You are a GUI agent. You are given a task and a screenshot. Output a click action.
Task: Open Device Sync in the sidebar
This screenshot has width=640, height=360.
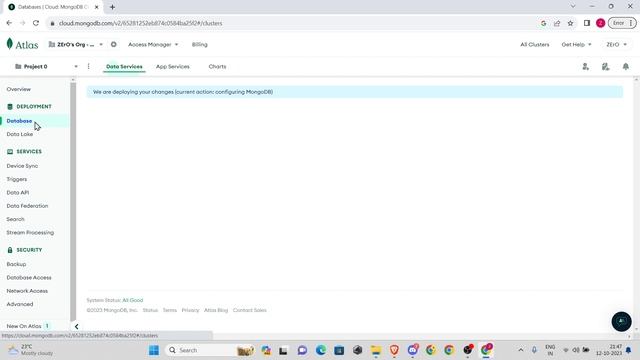[22, 166]
